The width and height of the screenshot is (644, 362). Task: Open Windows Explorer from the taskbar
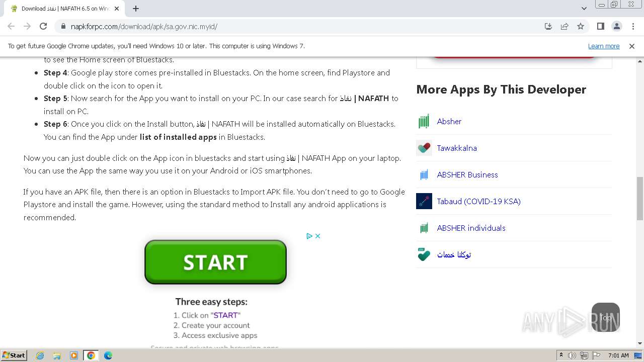[x=57, y=355]
